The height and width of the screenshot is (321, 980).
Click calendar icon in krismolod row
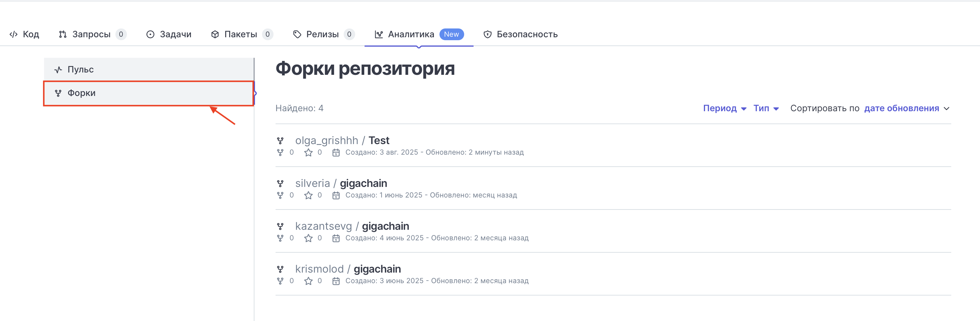click(x=336, y=281)
